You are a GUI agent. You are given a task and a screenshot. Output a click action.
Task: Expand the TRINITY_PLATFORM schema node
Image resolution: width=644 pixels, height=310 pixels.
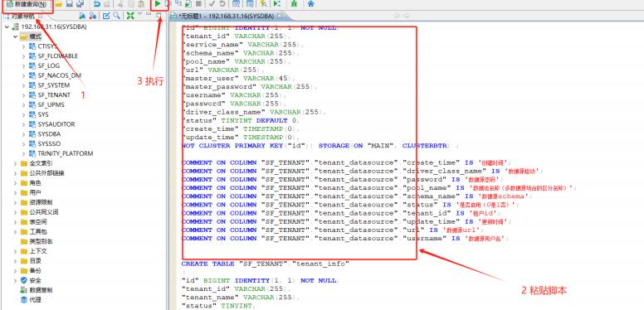(x=24, y=153)
